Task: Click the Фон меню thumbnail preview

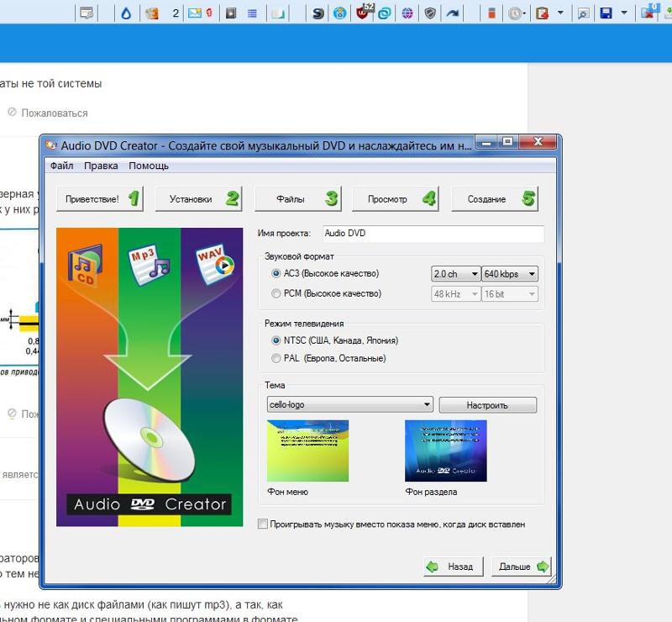Action: click(307, 451)
